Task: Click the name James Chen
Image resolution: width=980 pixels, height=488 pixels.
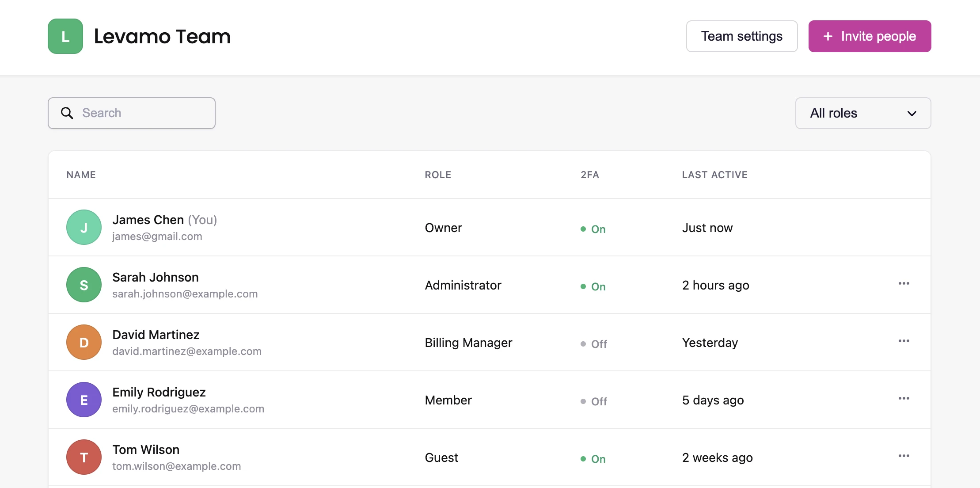Action: click(148, 220)
